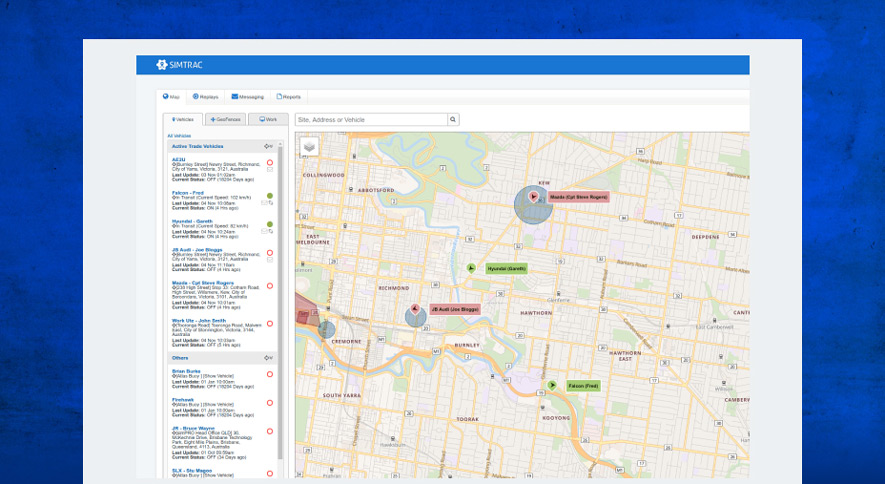Switch to the GeoFences sub-tab

[225, 120]
